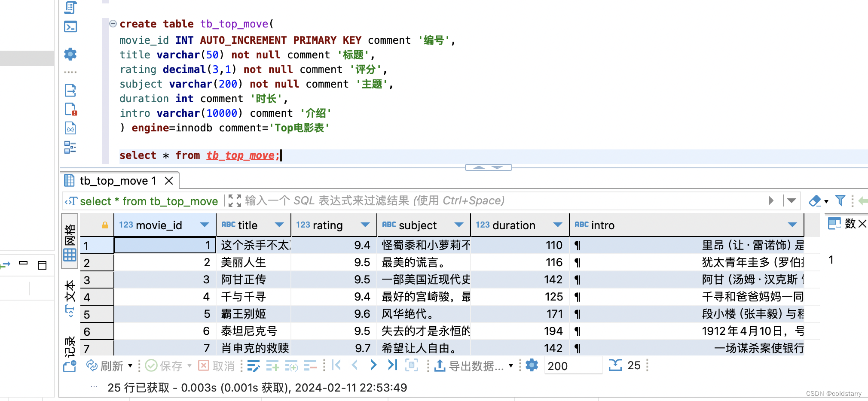Click the lock icon in the grid corner
This screenshot has height=401, width=868.
click(x=105, y=225)
